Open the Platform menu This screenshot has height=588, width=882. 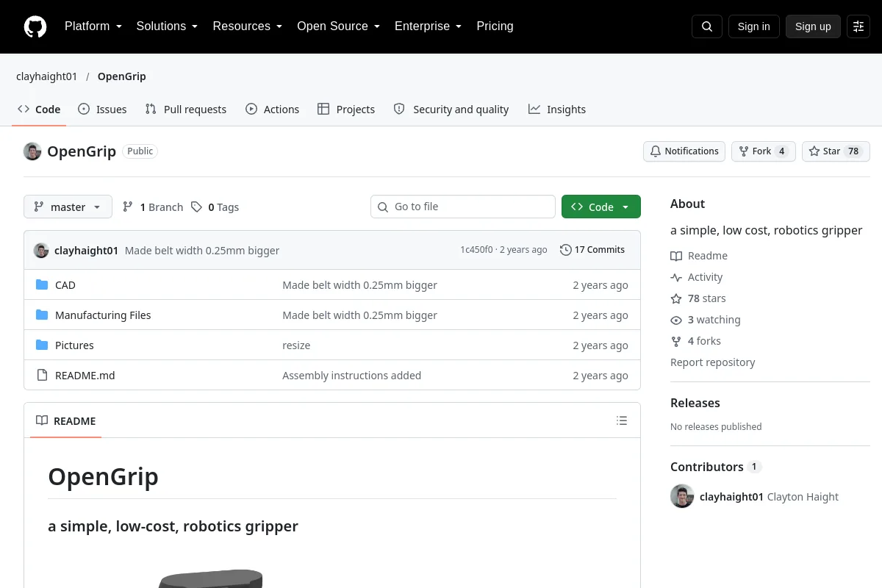pyautogui.click(x=93, y=26)
